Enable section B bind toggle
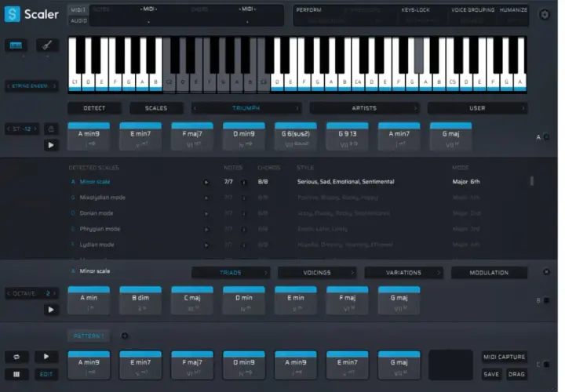 (547, 300)
